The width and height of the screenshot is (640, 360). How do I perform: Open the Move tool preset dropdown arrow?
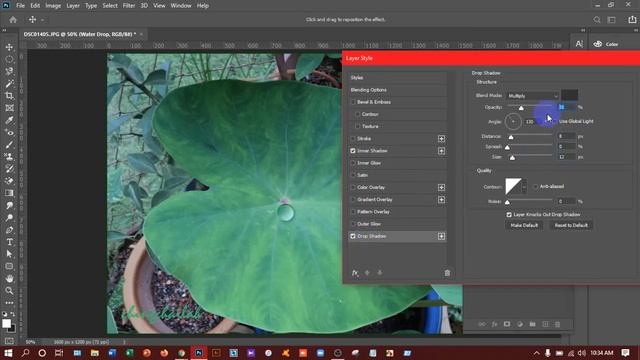click(42, 20)
